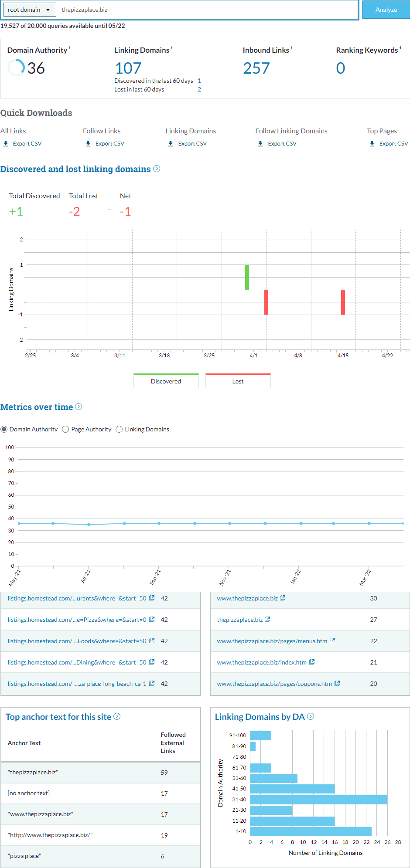The height and width of the screenshot is (868, 410).
Task: Click the Analyze button
Action: [x=386, y=10]
